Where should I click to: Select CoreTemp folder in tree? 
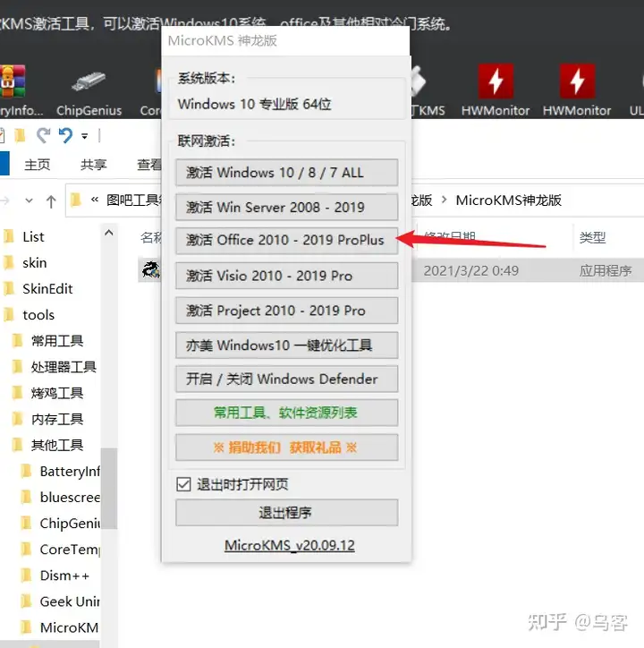point(70,550)
